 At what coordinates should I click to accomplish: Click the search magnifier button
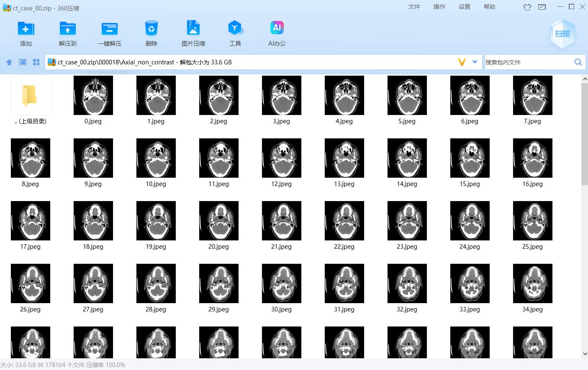578,62
